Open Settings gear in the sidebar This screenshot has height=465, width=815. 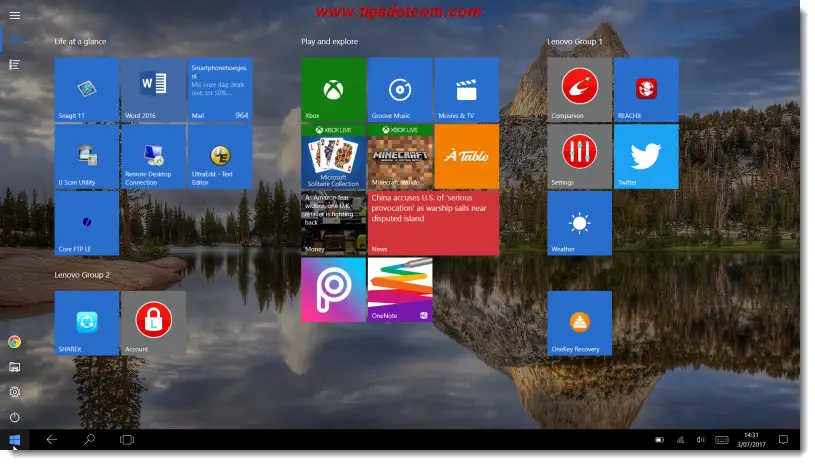pyautogui.click(x=15, y=392)
